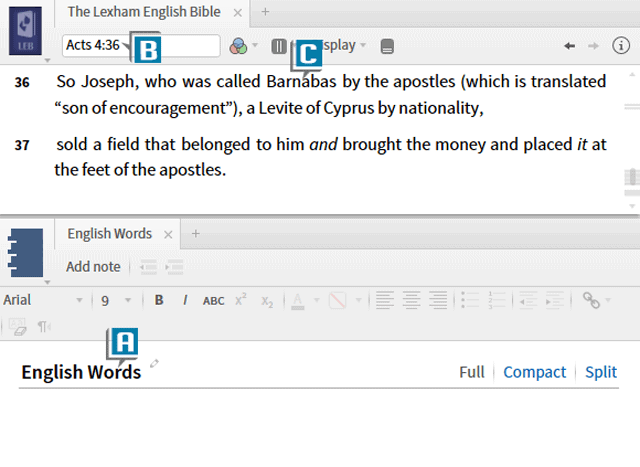640x467 pixels.
Task: Click the Bible panel scroll down arrow
Action: pos(632,206)
